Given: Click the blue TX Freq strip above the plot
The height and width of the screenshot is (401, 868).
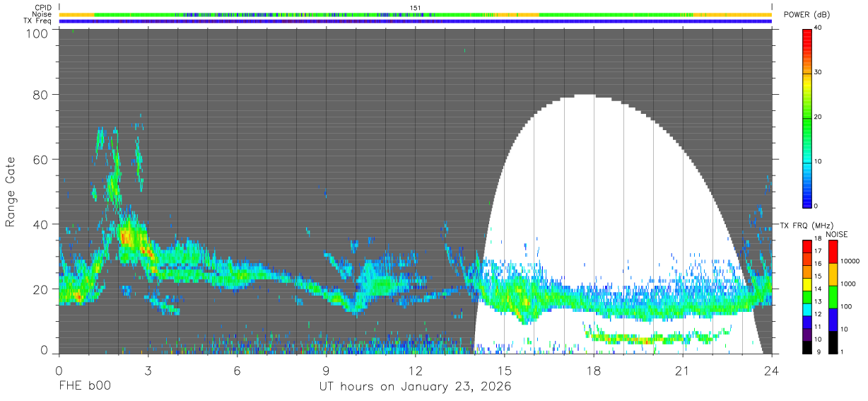Looking at the screenshot, I should click(x=415, y=21).
